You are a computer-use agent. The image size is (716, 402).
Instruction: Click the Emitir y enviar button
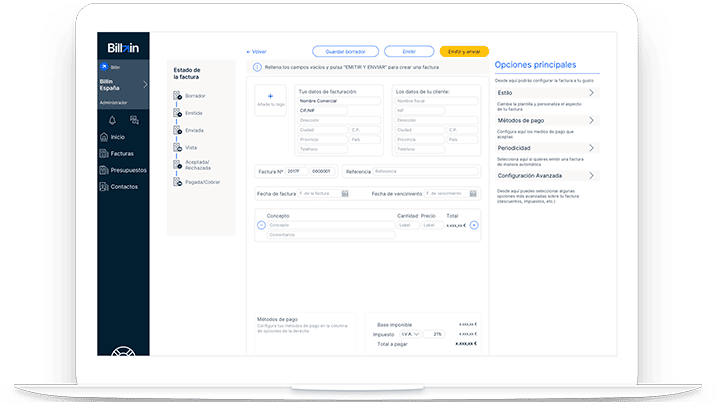click(464, 51)
